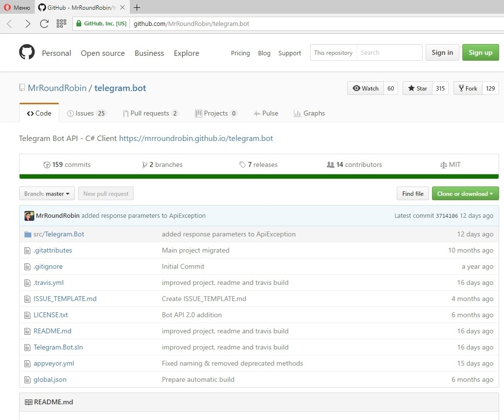Image resolution: width=504 pixels, height=420 pixels.
Task: Click the file icon beside LICENSE.txt
Action: [27, 315]
